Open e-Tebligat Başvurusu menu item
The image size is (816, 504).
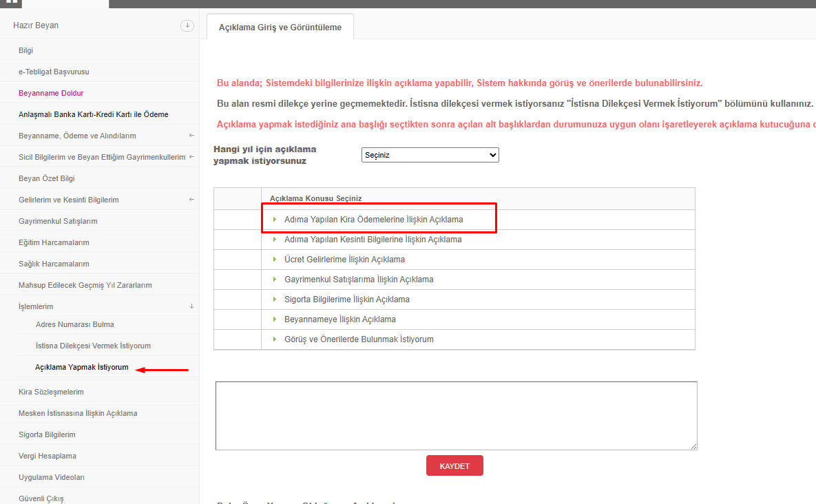pos(54,72)
